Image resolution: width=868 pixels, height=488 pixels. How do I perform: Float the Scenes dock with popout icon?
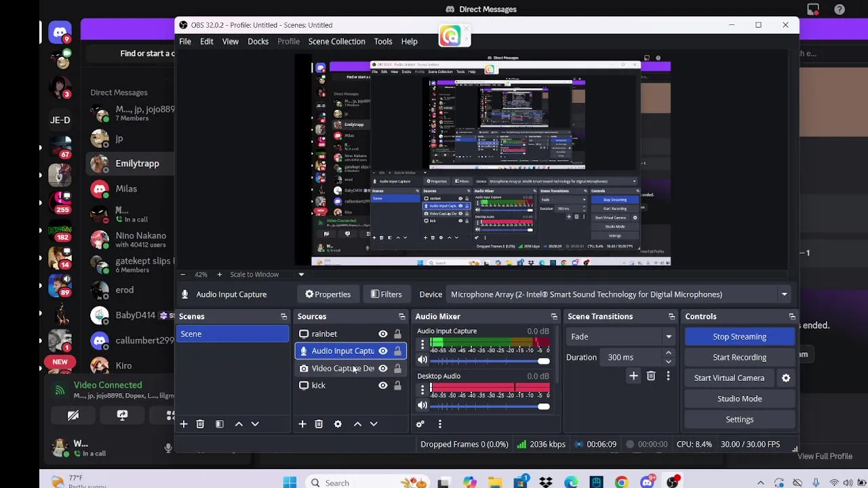pyautogui.click(x=283, y=317)
